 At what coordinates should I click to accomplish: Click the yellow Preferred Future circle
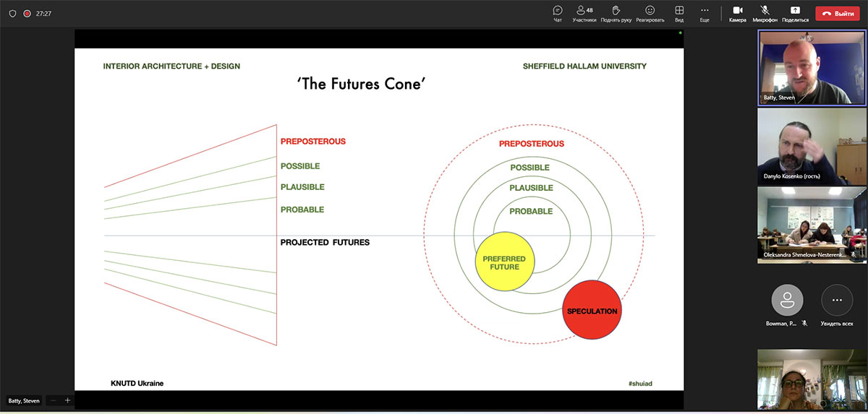click(505, 262)
